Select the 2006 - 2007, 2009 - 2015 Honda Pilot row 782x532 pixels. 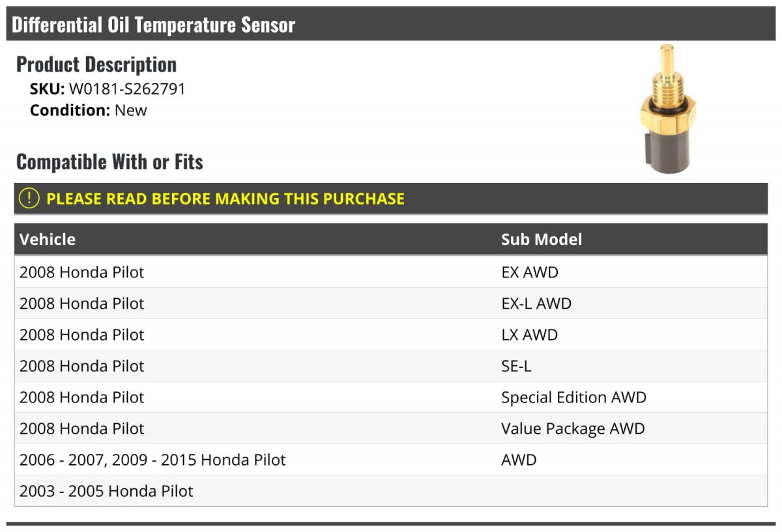tap(152, 460)
